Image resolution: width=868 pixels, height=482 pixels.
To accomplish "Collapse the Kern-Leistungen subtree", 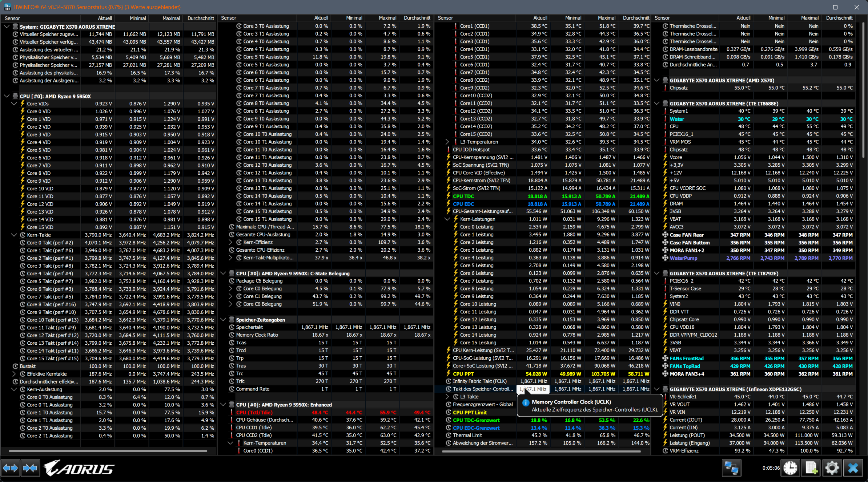I will pyautogui.click(x=447, y=219).
